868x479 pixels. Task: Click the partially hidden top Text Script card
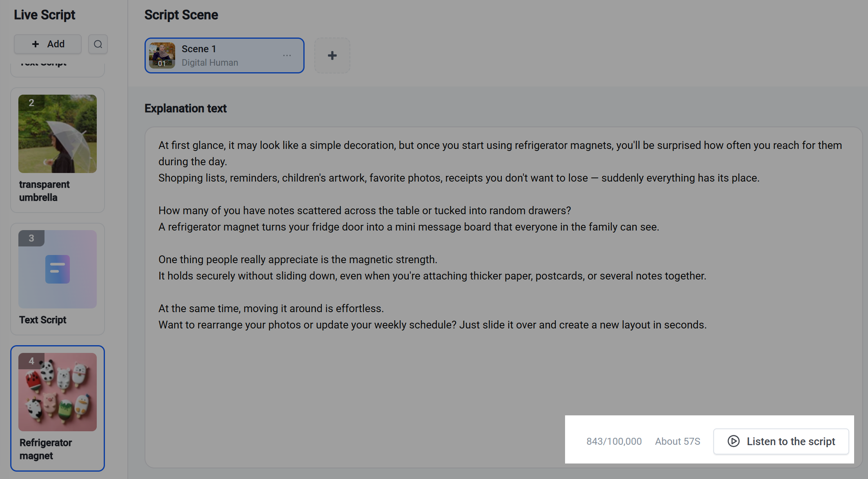click(58, 70)
